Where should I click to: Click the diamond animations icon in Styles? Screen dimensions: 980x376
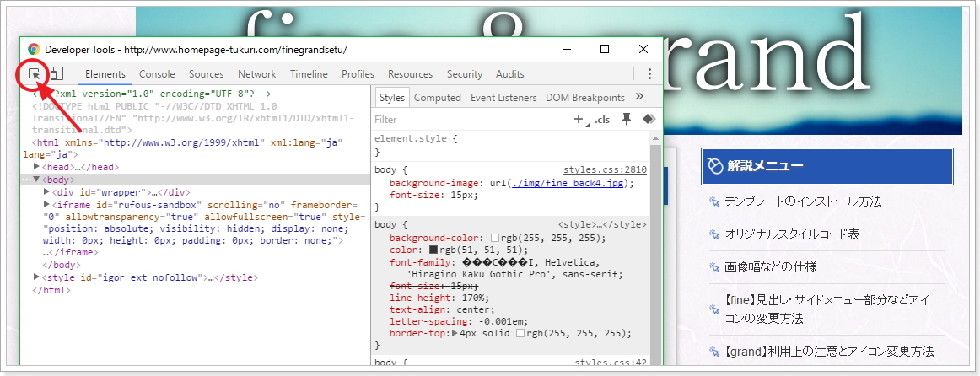[649, 120]
